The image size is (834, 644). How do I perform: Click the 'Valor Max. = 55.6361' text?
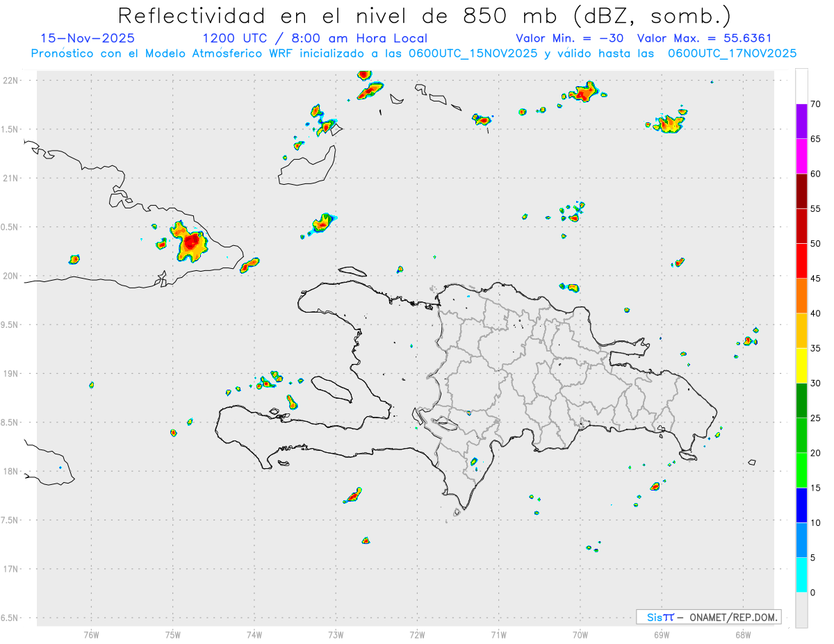[705, 38]
